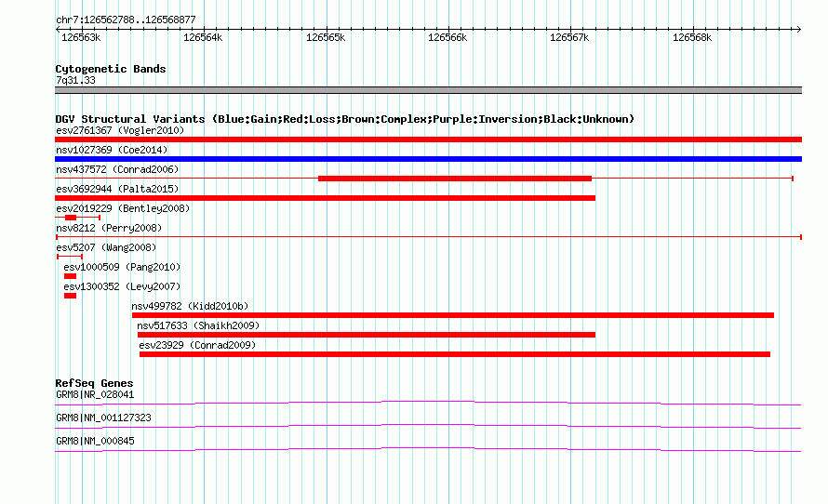Click the nsv8212 (Perry2008) label
The width and height of the screenshot is (828, 504).
(x=109, y=228)
